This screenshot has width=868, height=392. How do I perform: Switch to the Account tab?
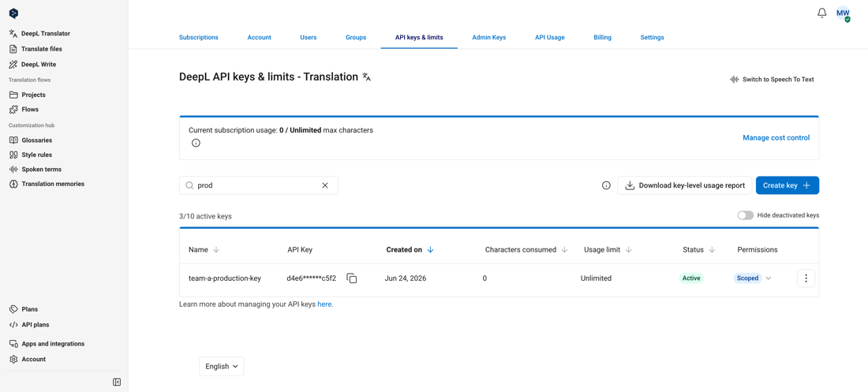pos(259,38)
